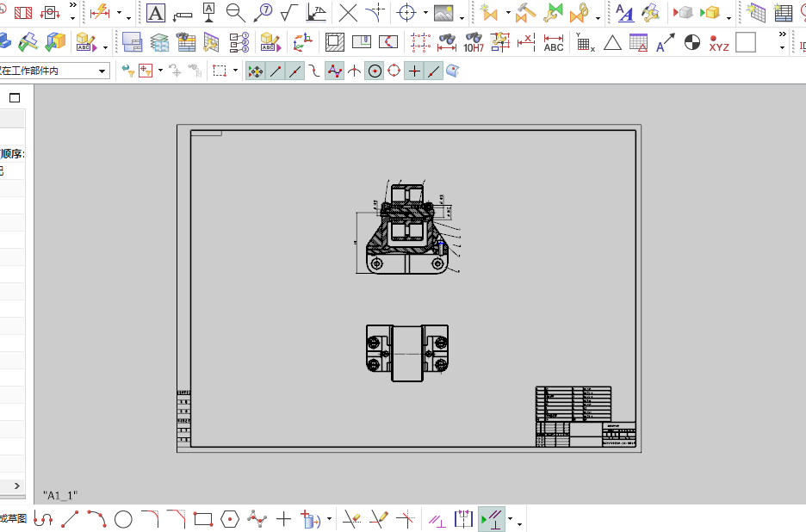Toggle Point on Curve snapping
The height and width of the screenshot is (532, 806).
pos(434,71)
